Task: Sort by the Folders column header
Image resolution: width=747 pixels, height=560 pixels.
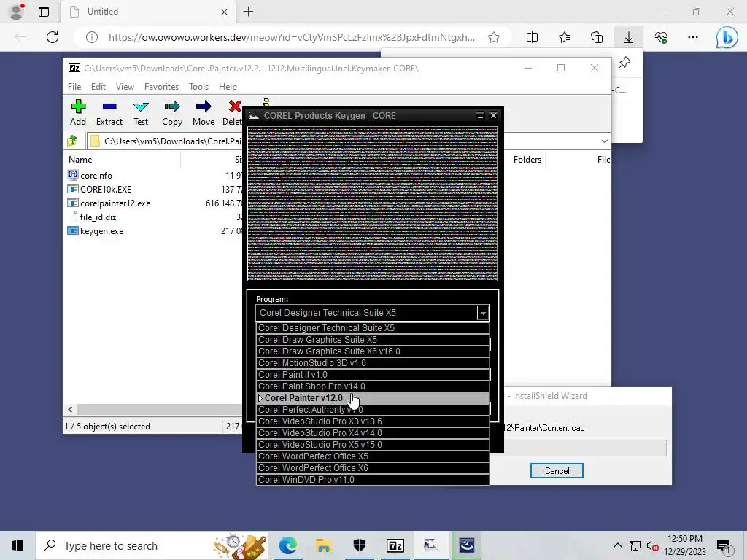Action: point(527,160)
